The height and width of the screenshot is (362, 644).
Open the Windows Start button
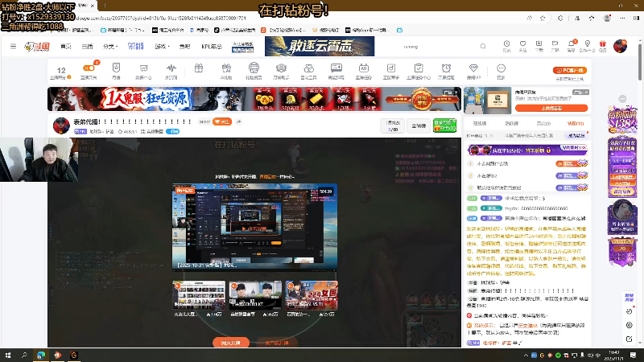pos(8,355)
